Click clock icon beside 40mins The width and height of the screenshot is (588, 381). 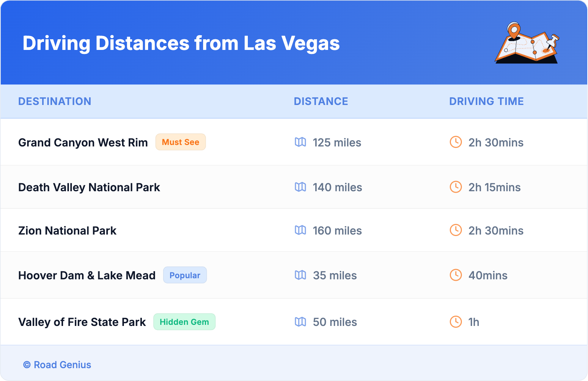click(456, 275)
